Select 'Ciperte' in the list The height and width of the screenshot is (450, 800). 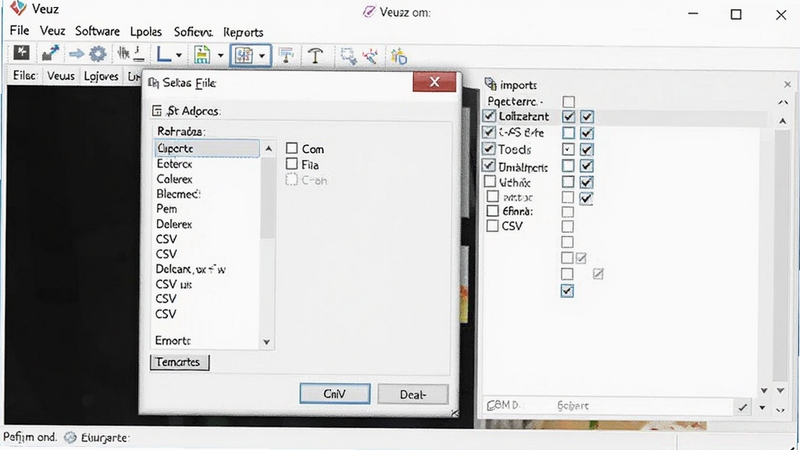coord(207,148)
